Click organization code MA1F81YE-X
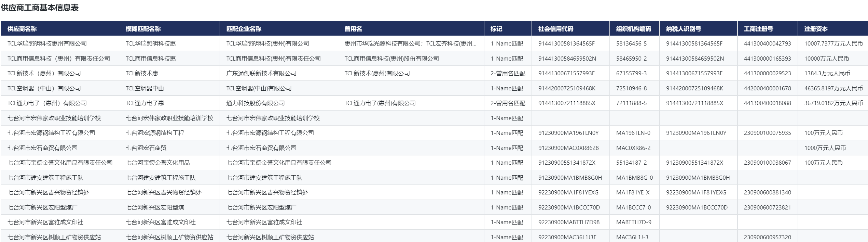 [633, 192]
